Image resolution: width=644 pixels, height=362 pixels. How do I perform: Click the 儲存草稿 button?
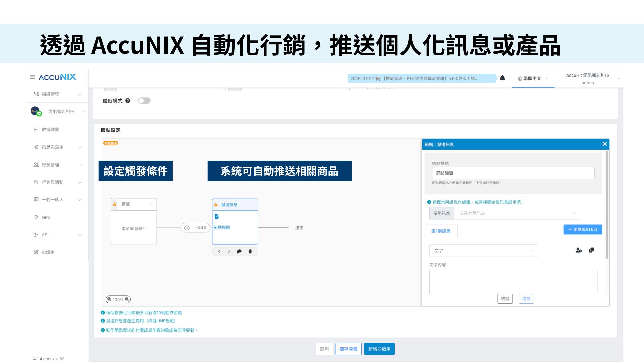(x=348, y=349)
